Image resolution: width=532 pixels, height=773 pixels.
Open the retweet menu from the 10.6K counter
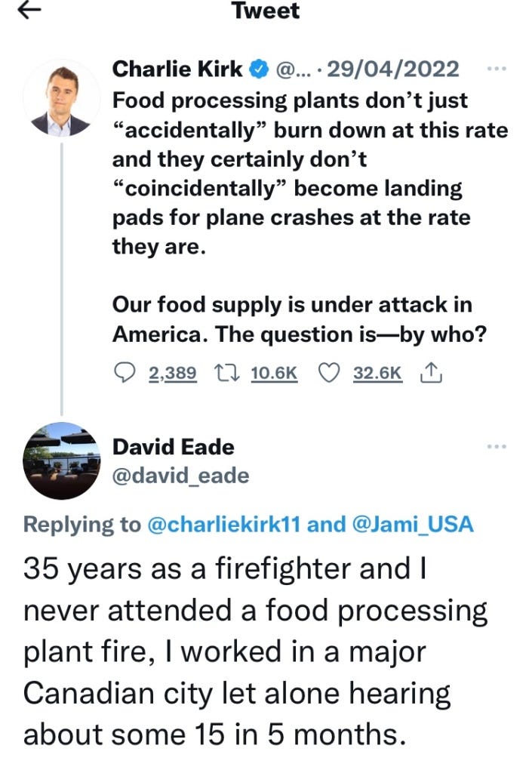(274, 371)
